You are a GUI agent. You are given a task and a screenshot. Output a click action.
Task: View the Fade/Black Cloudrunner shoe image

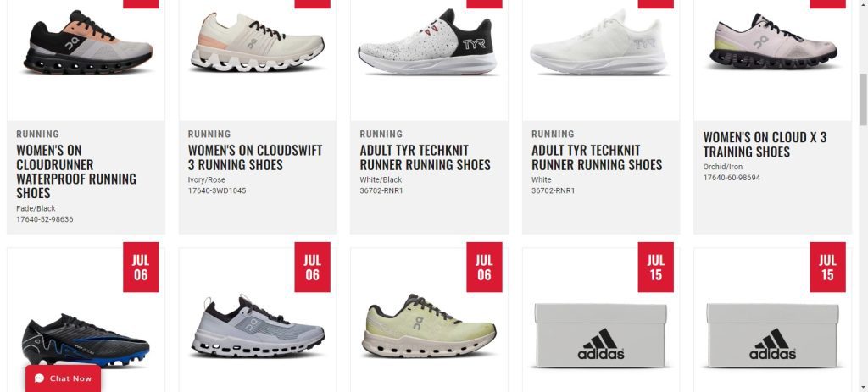[x=87, y=42]
